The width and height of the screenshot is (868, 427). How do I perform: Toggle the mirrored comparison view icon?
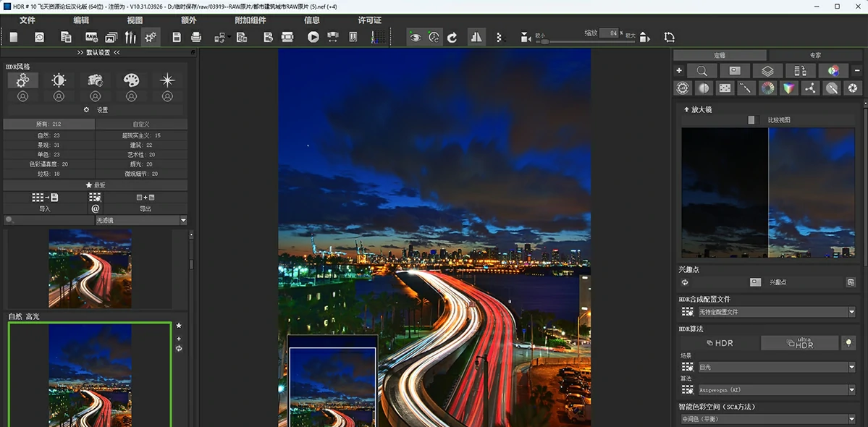click(x=476, y=37)
